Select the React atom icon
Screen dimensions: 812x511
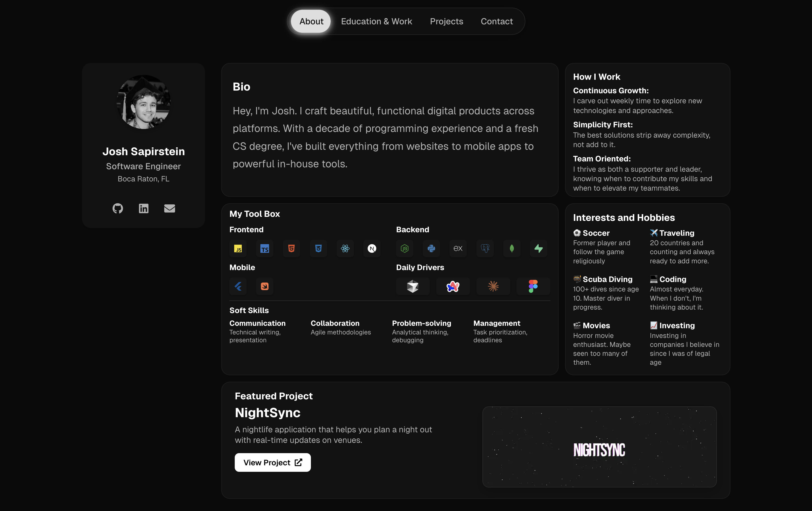345,249
